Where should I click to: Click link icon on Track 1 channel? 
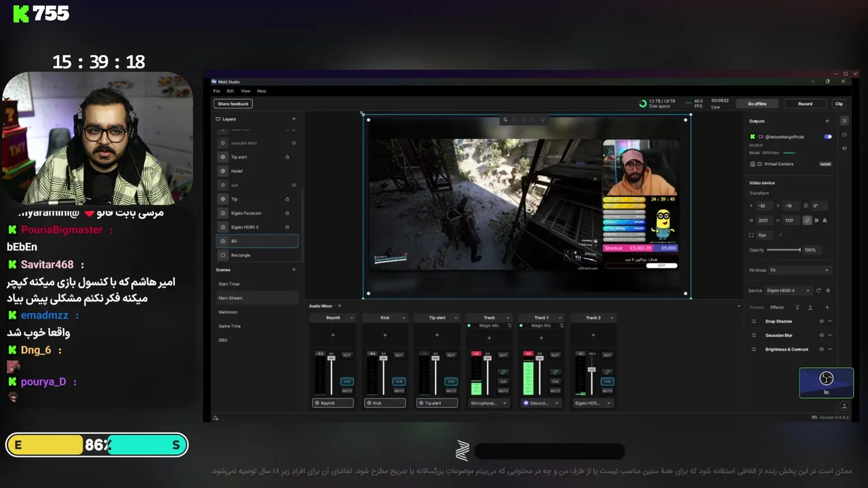pyautogui.click(x=555, y=372)
